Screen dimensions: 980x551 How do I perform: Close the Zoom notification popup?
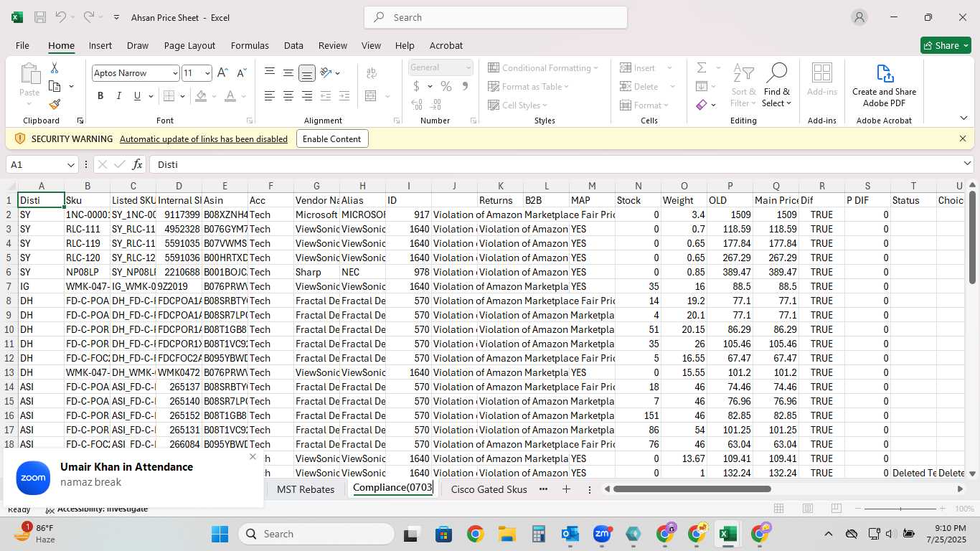tap(253, 456)
